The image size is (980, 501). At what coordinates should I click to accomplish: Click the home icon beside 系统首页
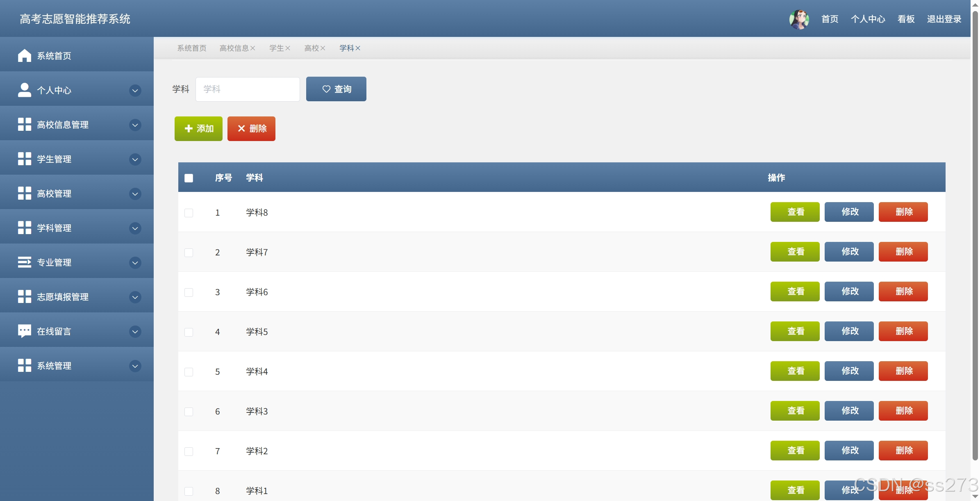click(24, 55)
